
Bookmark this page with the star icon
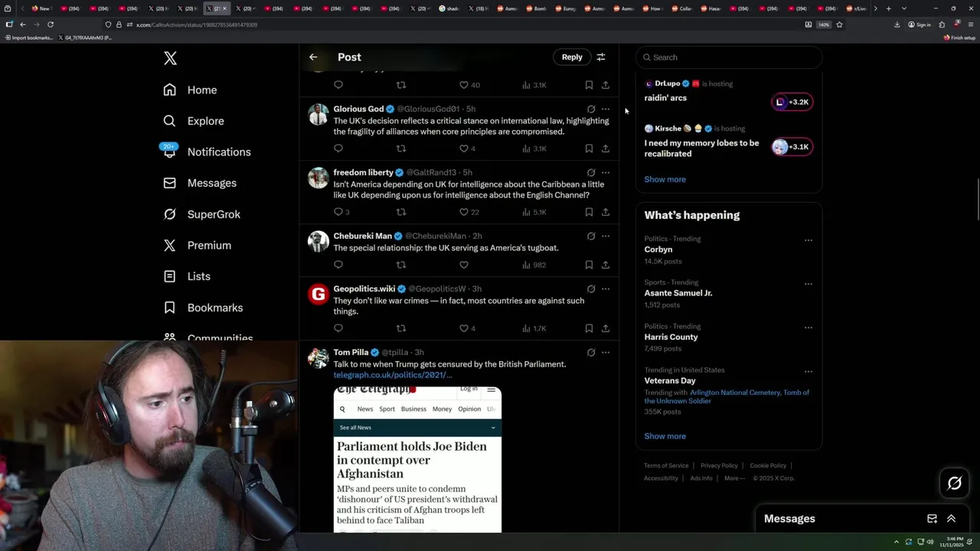tap(839, 24)
